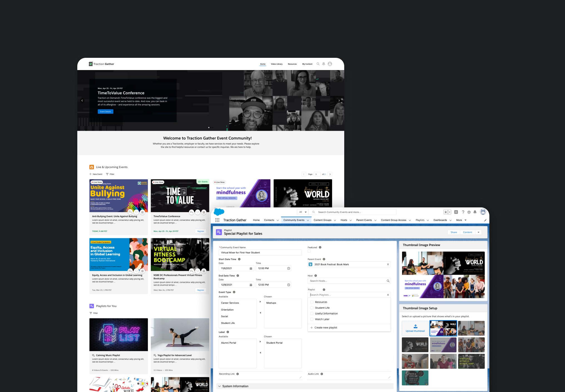Viewport: 565px width, 392px height.
Task: Click the Filter icon under Live & Upcoming Events
Action: click(107, 174)
